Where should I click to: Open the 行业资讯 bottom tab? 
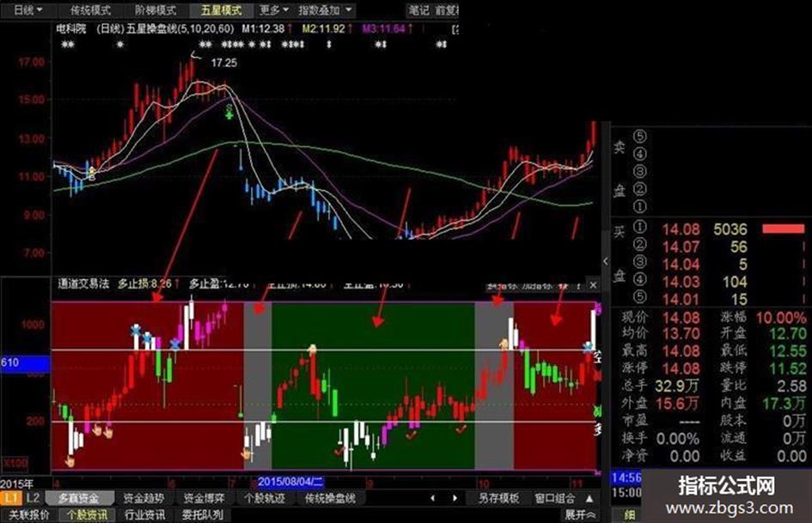coord(145,514)
